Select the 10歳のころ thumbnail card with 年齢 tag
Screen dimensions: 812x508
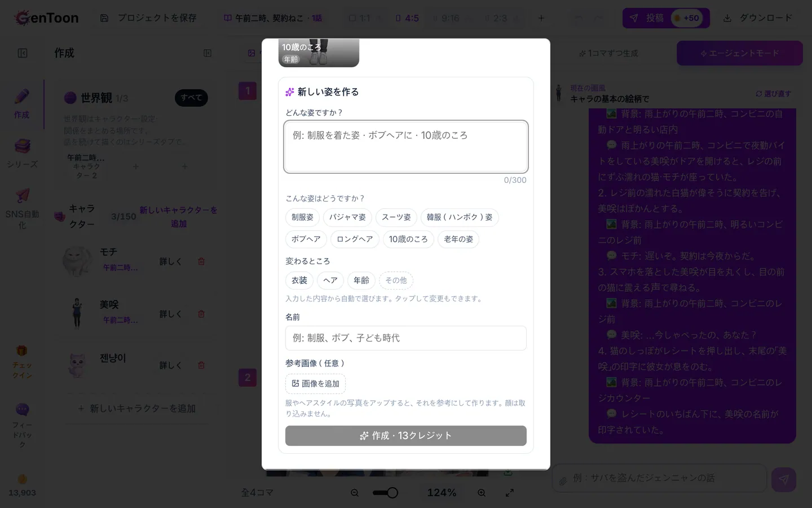[319, 53]
